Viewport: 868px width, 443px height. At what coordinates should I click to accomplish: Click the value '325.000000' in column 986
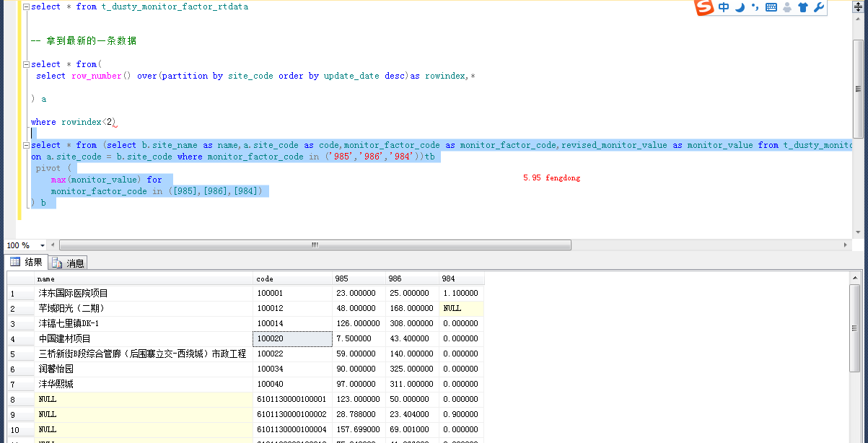coord(413,369)
